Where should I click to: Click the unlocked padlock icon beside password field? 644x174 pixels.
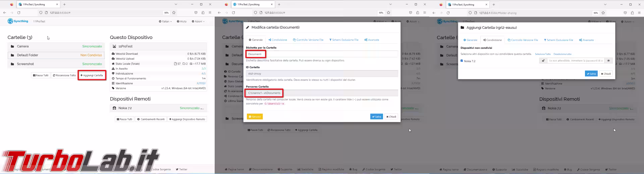tap(543, 61)
